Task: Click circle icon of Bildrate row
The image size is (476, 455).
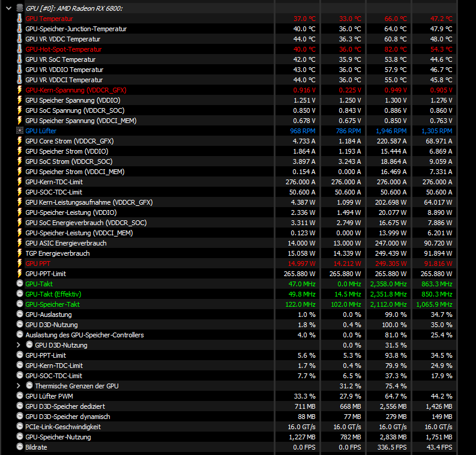Action: (x=20, y=447)
